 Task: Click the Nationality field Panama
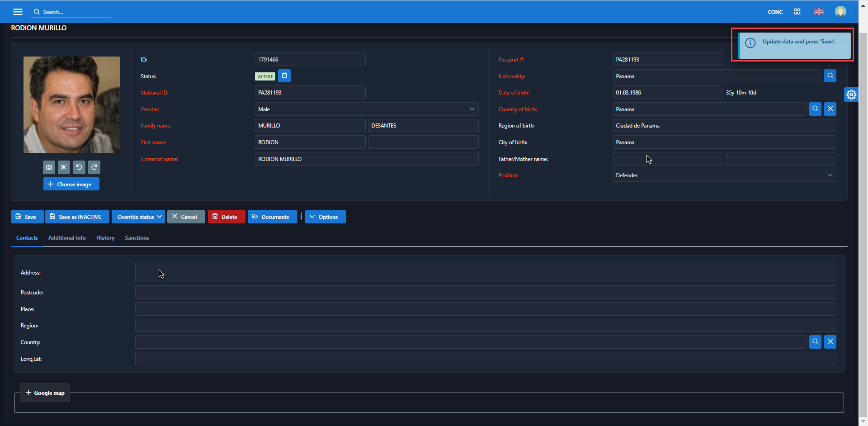click(x=717, y=76)
